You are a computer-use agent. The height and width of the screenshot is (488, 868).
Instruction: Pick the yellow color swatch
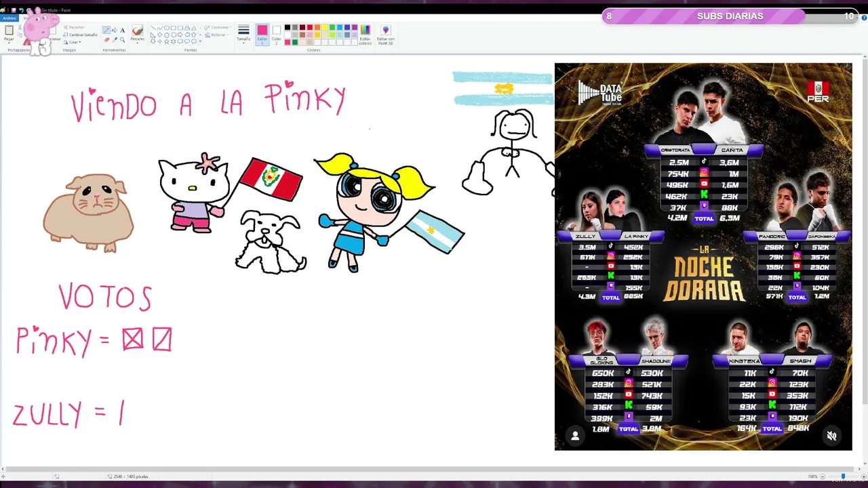point(325,27)
